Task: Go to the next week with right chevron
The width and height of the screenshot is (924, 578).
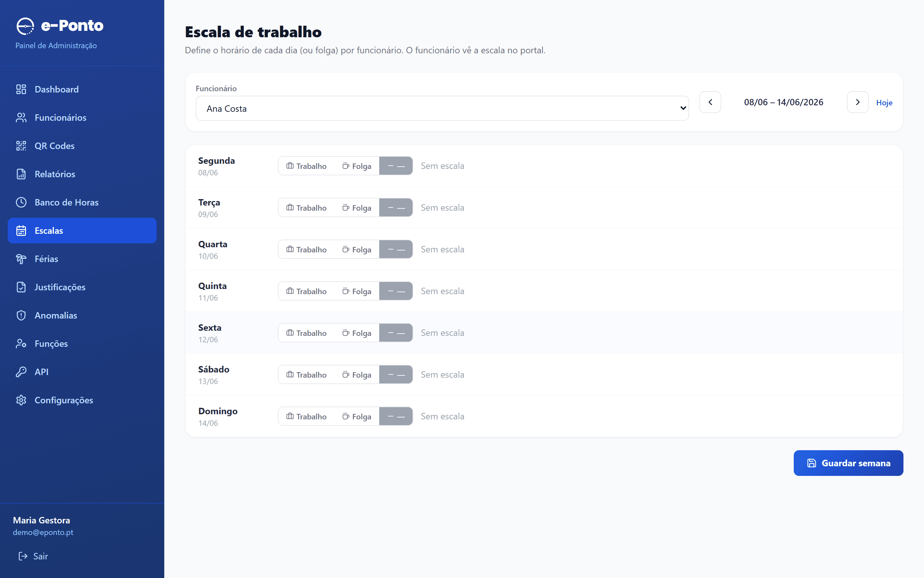Action: [858, 102]
